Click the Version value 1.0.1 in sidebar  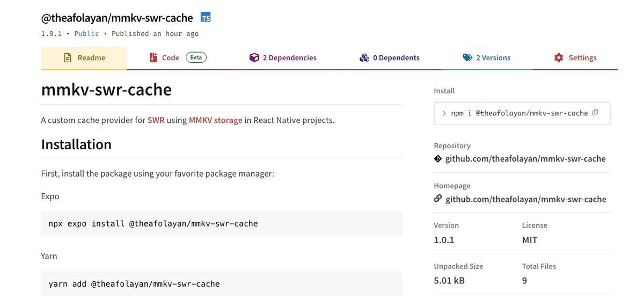click(444, 240)
